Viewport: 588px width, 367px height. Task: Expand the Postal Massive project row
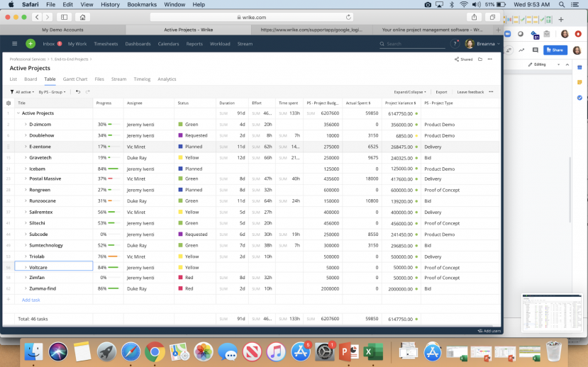[26, 179]
